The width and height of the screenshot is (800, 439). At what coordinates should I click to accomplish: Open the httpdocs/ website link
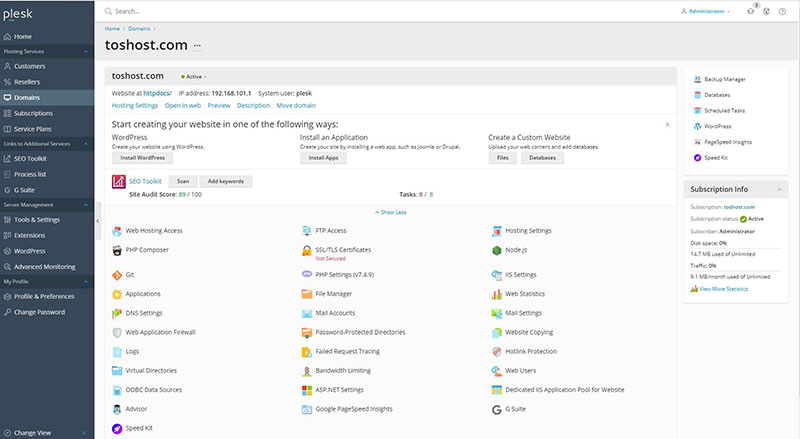157,93
